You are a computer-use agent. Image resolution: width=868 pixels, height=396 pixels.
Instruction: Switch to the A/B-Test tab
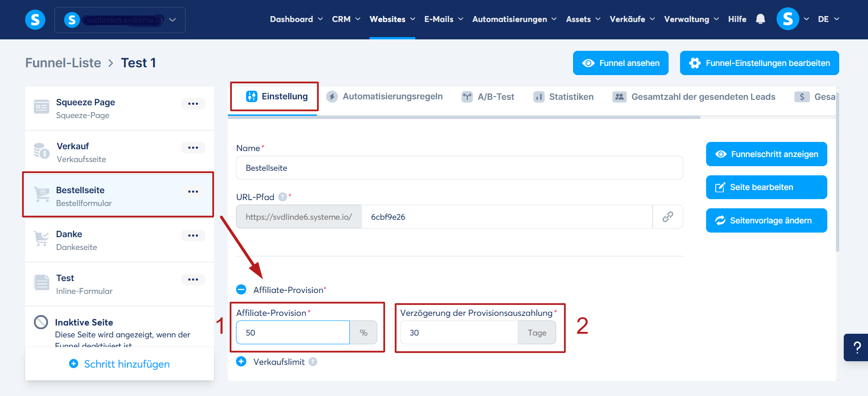click(x=488, y=97)
